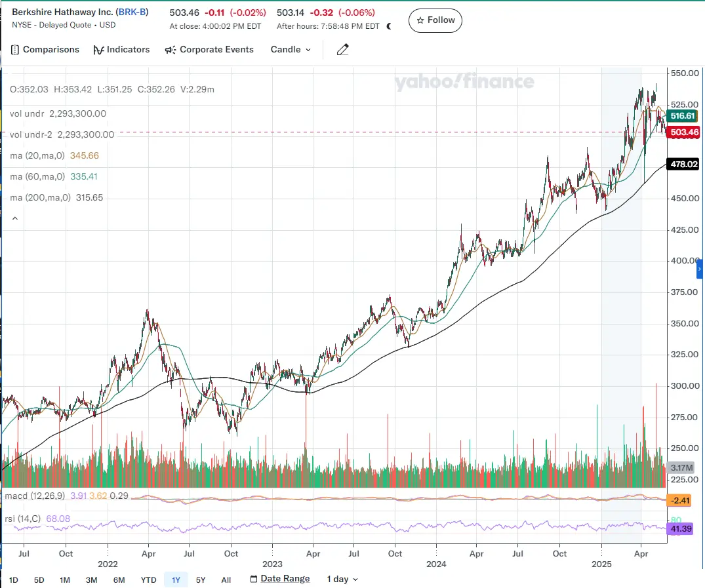The image size is (705, 588).
Task: Click the 400.00 price axis label
Action: pyautogui.click(x=685, y=261)
